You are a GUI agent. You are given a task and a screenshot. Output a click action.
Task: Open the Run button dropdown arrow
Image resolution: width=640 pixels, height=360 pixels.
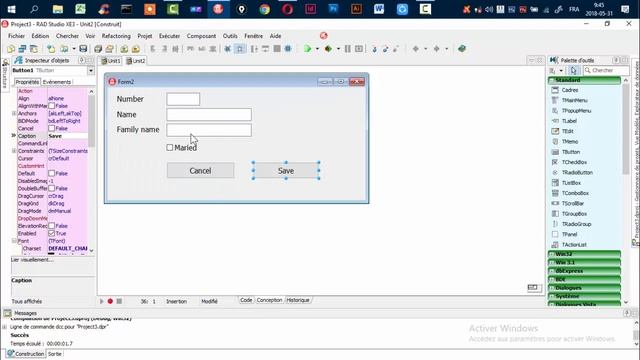[317, 49]
